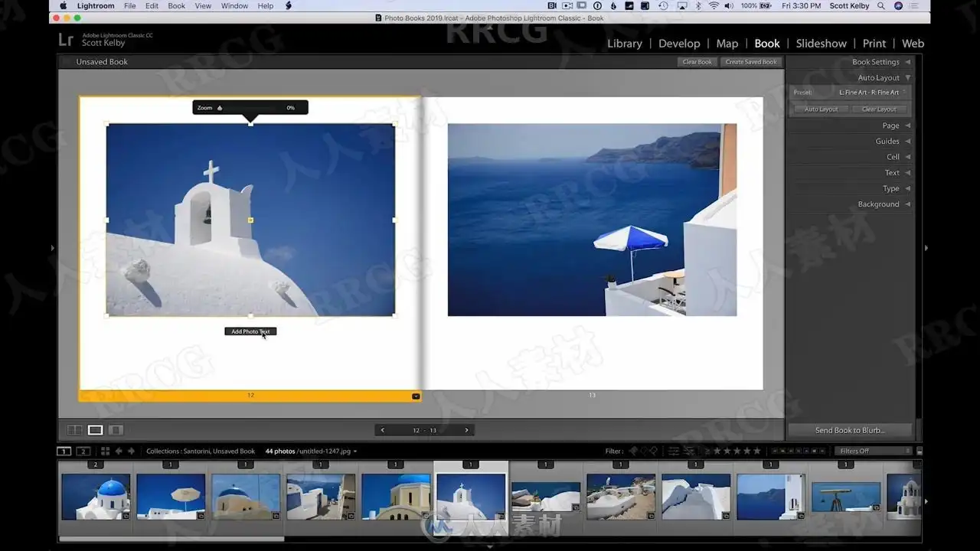Switch to the Library module

pyautogui.click(x=625, y=44)
